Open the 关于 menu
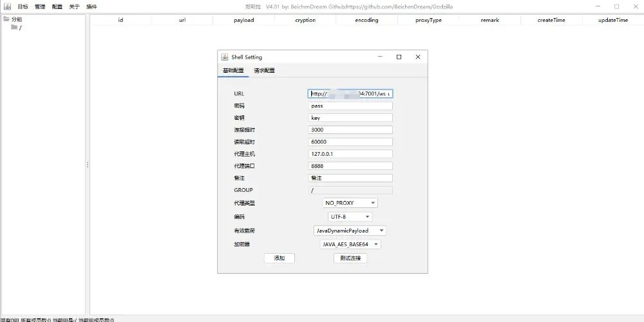Viewport: 644px width, 322px height. click(x=74, y=6)
